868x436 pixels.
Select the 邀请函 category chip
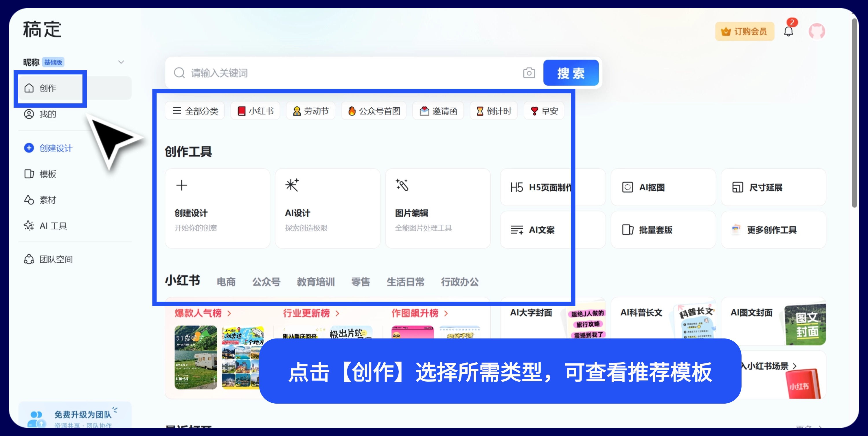[x=438, y=111]
